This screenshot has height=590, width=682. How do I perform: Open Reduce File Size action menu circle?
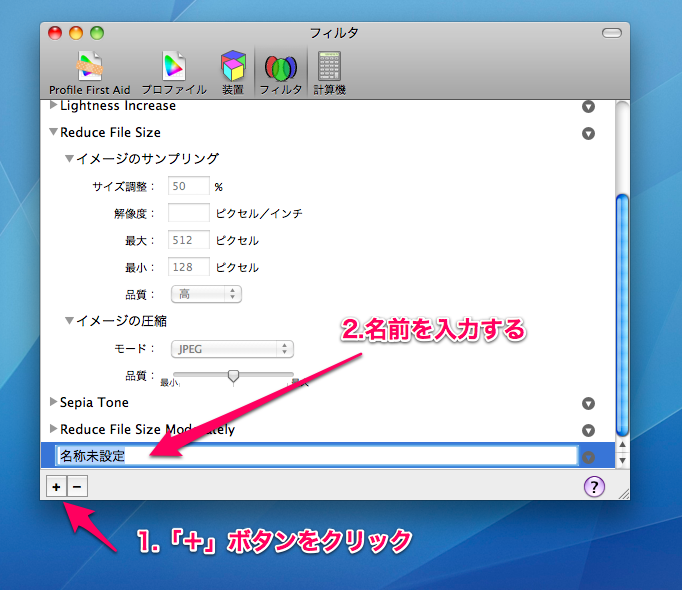588,134
